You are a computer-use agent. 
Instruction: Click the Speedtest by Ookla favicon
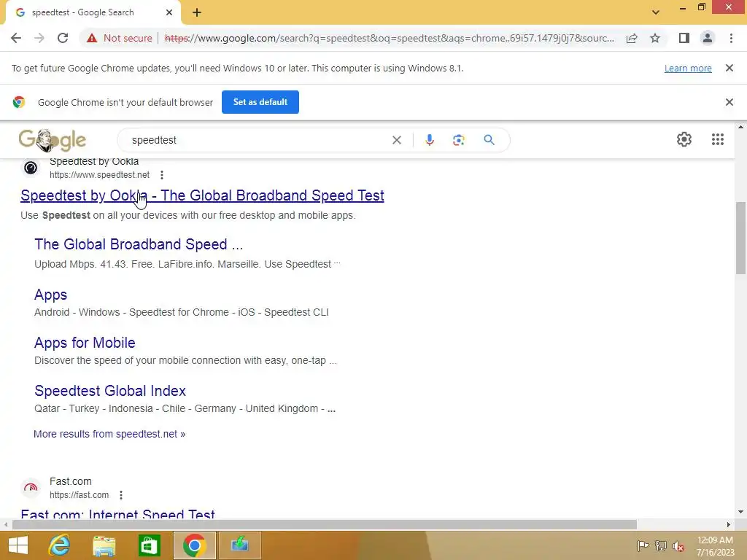[31, 168]
